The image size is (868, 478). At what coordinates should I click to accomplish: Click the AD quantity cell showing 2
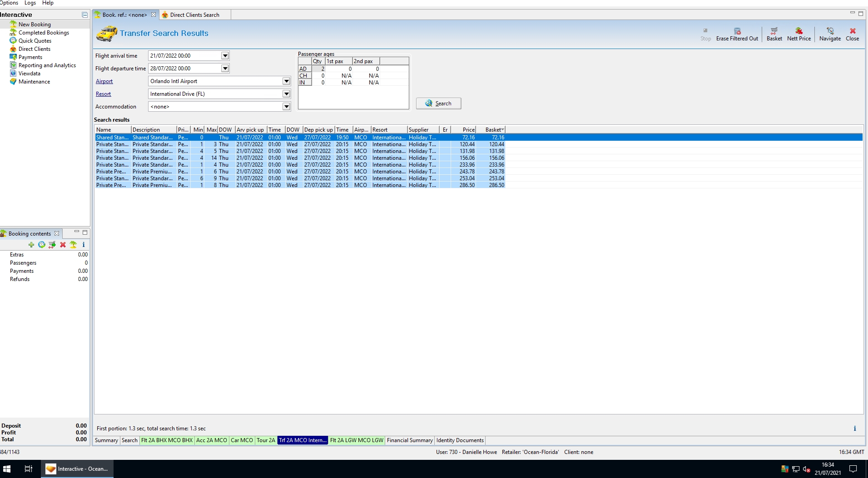(x=319, y=69)
